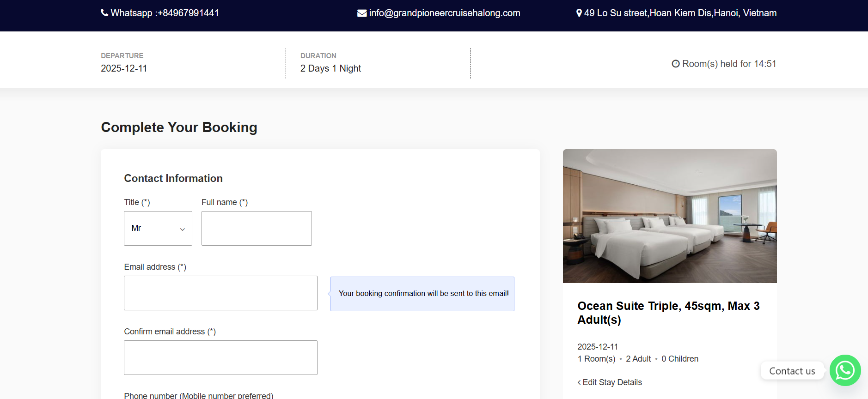
Task: Click the envelope icon in top bar
Action: 362,13
